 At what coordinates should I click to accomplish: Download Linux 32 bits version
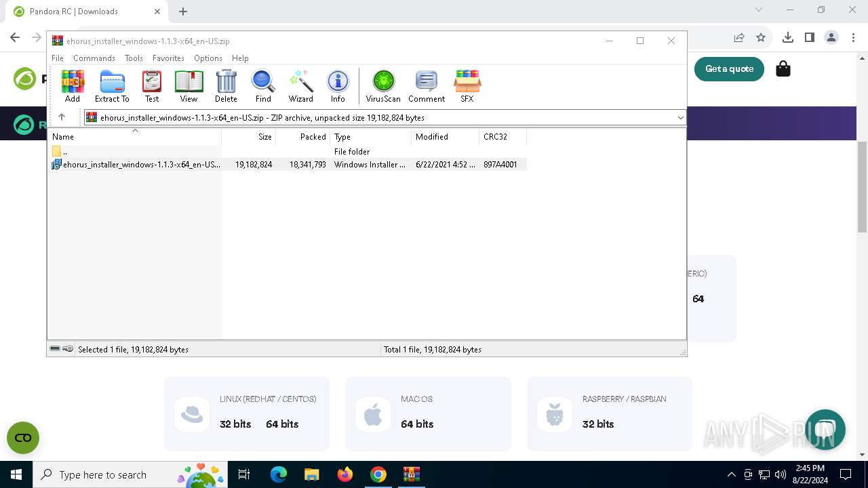click(235, 424)
